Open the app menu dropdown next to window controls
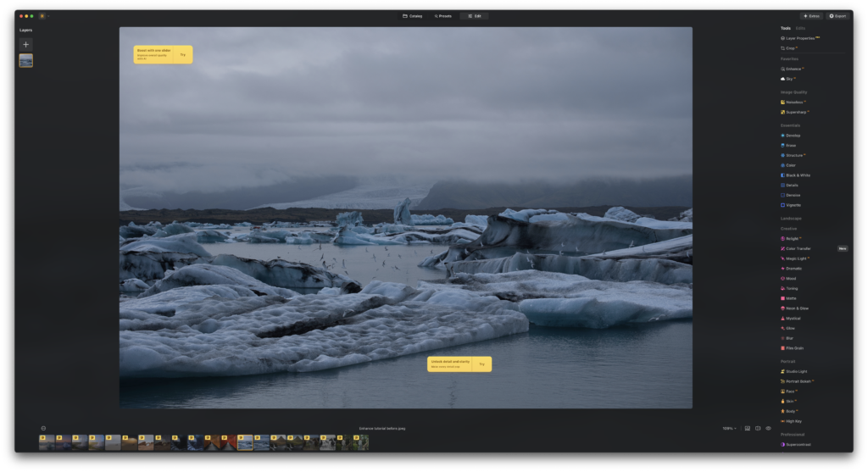868x472 pixels. pos(44,16)
